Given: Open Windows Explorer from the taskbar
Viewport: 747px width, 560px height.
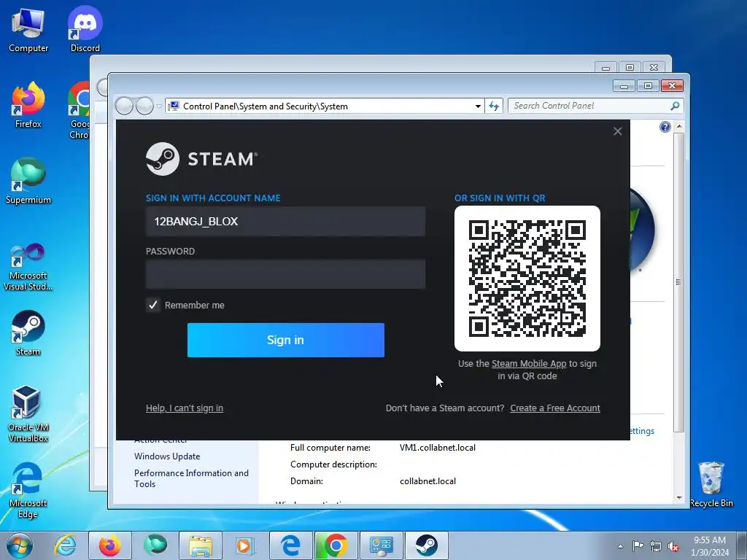Looking at the screenshot, I should [x=201, y=545].
